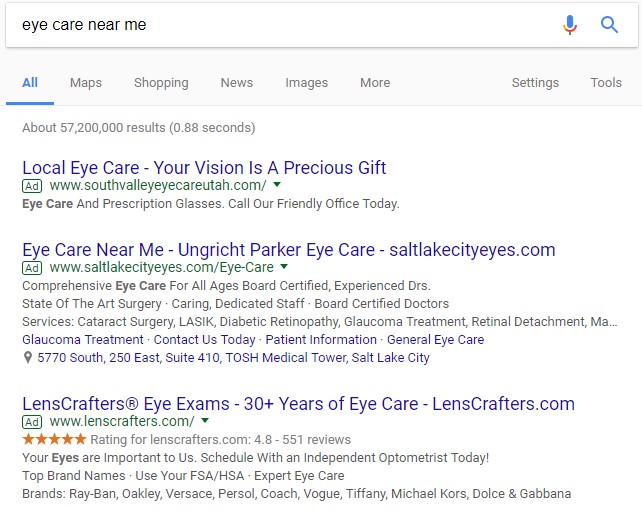Switch to the Images tab

pyautogui.click(x=307, y=83)
